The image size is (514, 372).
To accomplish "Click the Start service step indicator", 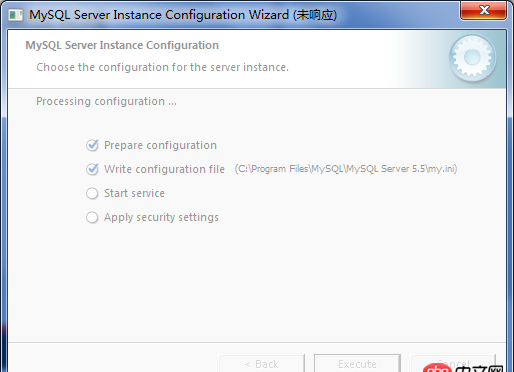I will point(92,193).
